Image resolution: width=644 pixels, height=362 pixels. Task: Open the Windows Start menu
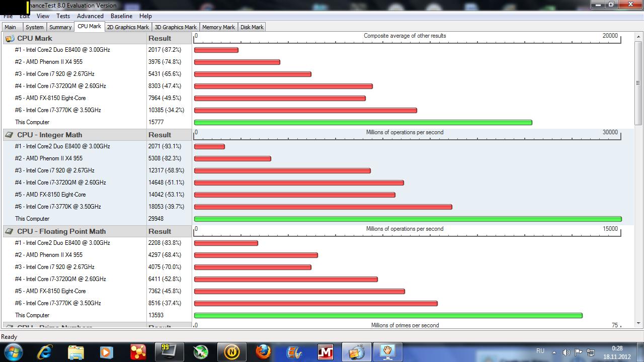click(13, 351)
